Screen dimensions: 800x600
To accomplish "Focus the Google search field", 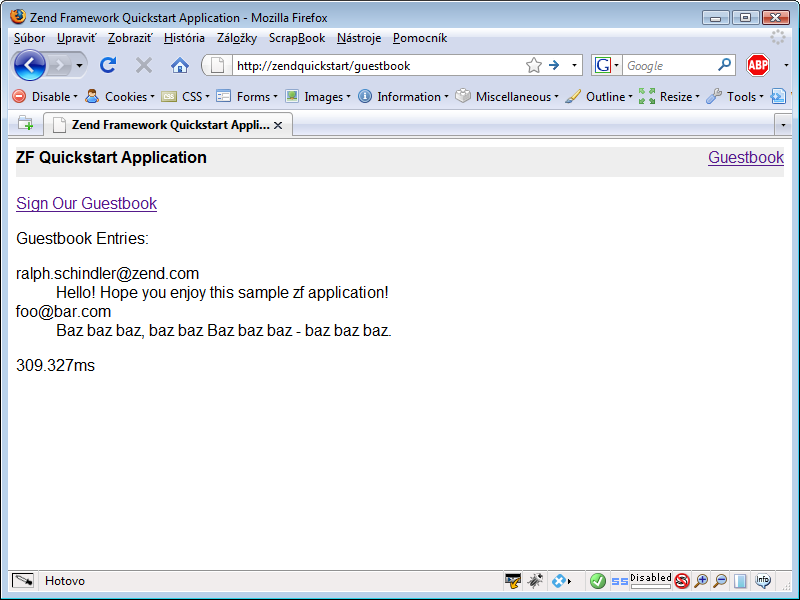I will 669,65.
